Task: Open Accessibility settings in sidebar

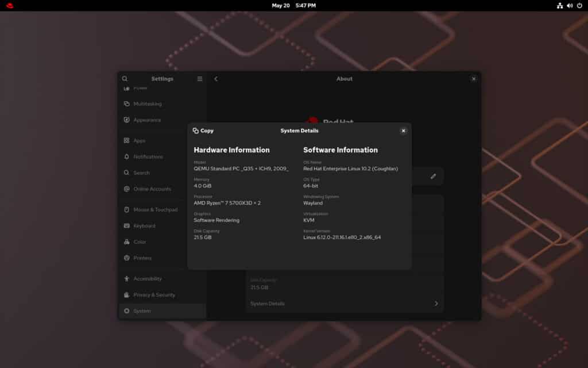Action: pyautogui.click(x=163, y=279)
